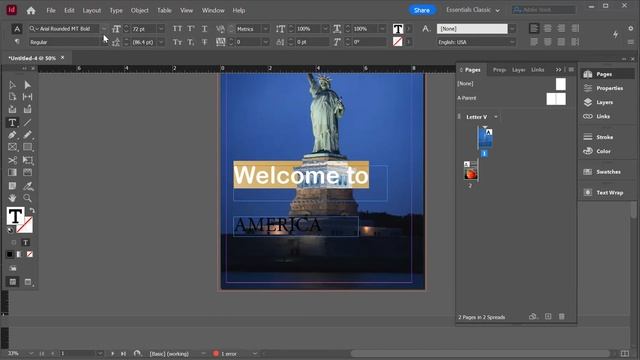Open the font size dropdown next to 72 pt
The height and width of the screenshot is (360, 640).
pyautogui.click(x=161, y=29)
